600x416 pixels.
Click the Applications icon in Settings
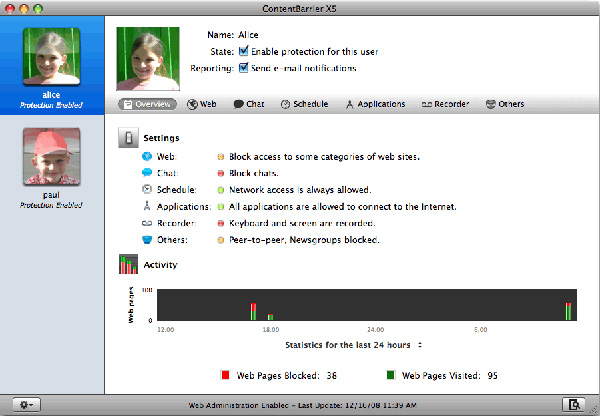pyautogui.click(x=147, y=206)
